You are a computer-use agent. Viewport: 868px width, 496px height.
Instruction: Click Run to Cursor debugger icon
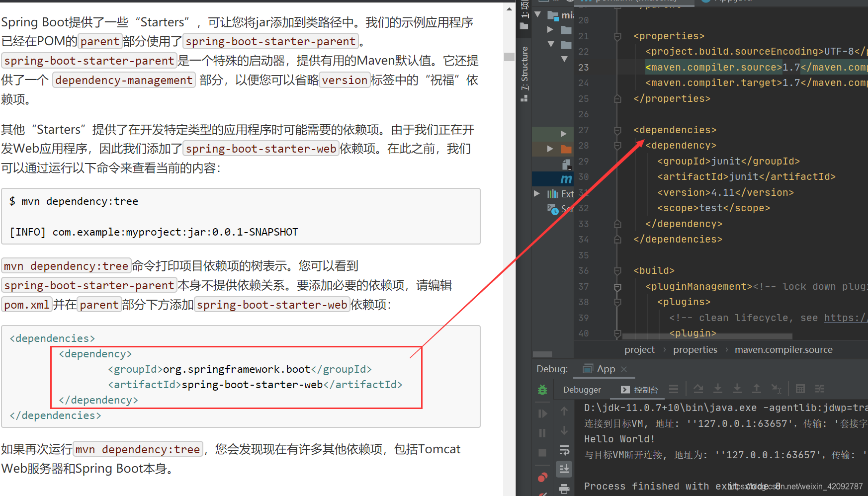point(776,389)
